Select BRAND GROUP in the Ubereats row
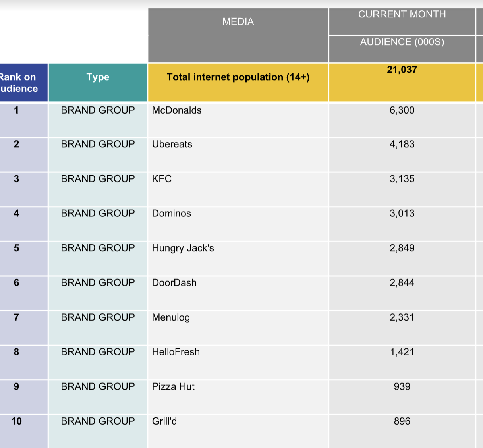483x448 pixels. point(98,144)
